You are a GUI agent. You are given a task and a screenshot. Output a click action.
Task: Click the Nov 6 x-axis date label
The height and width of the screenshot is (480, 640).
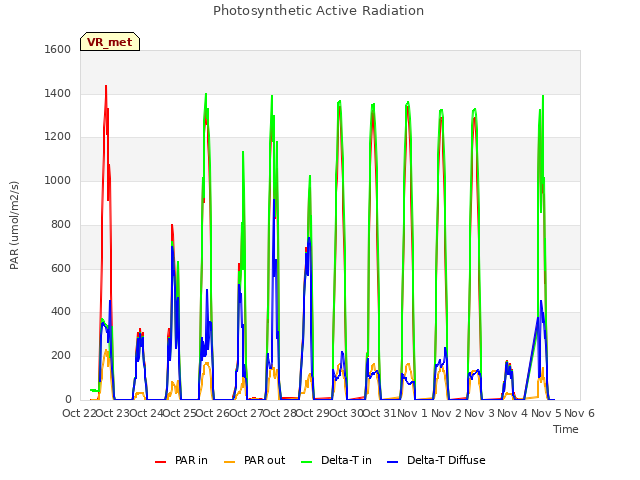[579, 413]
